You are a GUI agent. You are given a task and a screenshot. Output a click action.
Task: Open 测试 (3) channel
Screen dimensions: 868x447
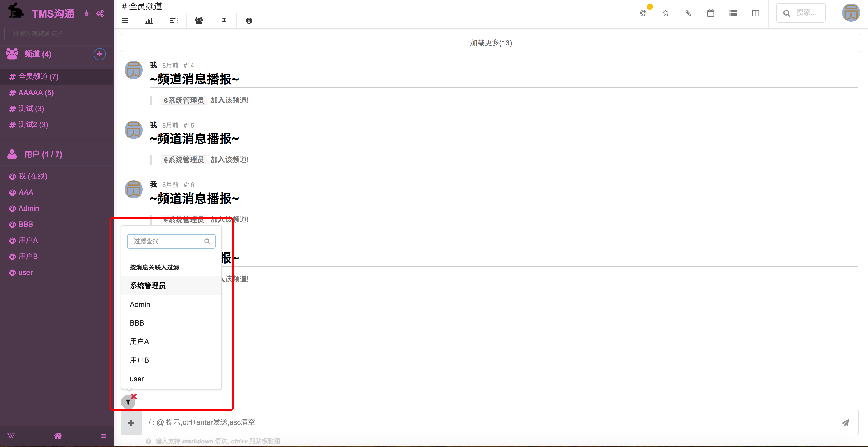click(57, 109)
